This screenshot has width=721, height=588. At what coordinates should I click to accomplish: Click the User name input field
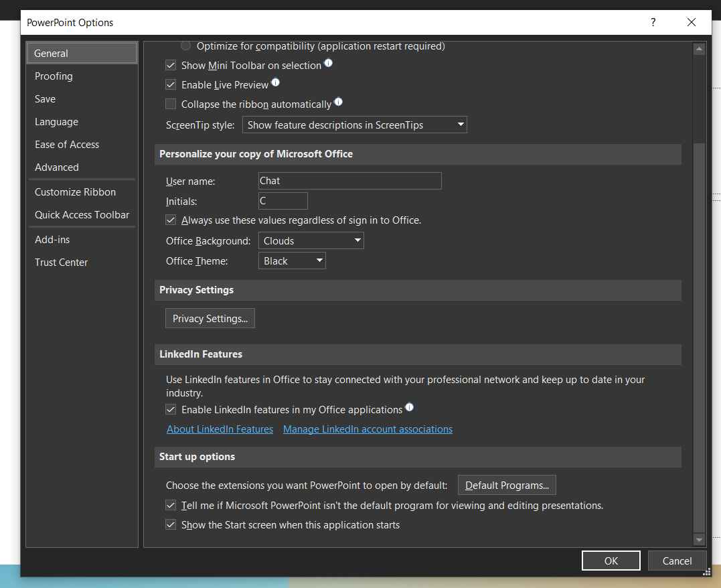point(350,181)
